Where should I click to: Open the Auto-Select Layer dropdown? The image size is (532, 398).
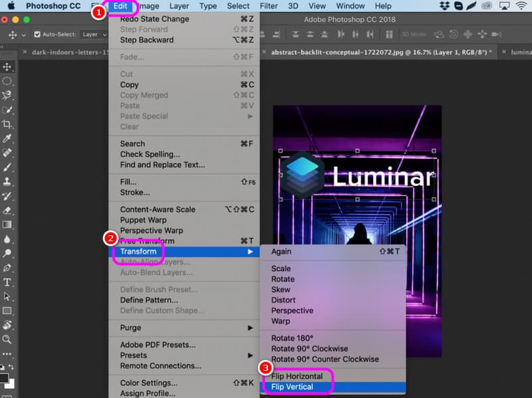click(93, 35)
